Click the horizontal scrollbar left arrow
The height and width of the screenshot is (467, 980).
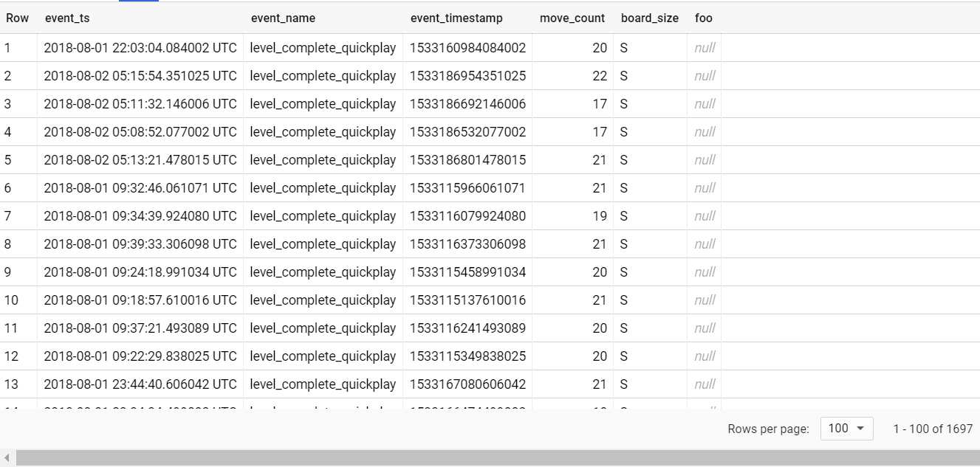pos(7,459)
